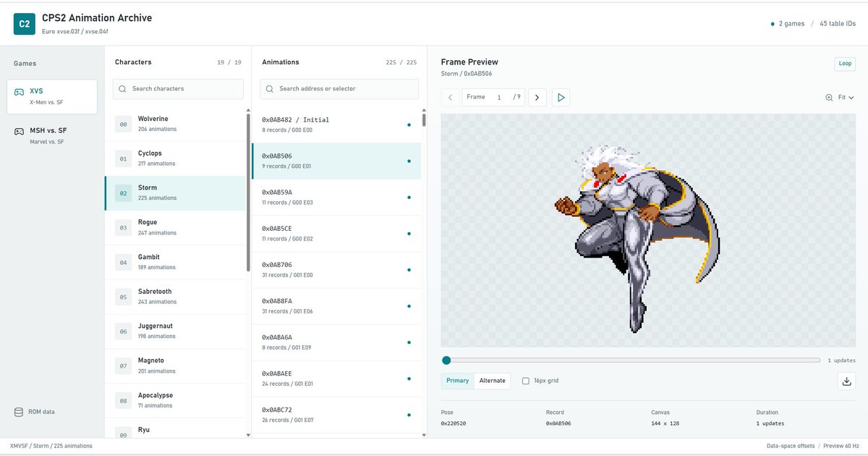Select Ryu character row
Image resolution: width=868 pixels, height=456 pixels.
(176, 429)
